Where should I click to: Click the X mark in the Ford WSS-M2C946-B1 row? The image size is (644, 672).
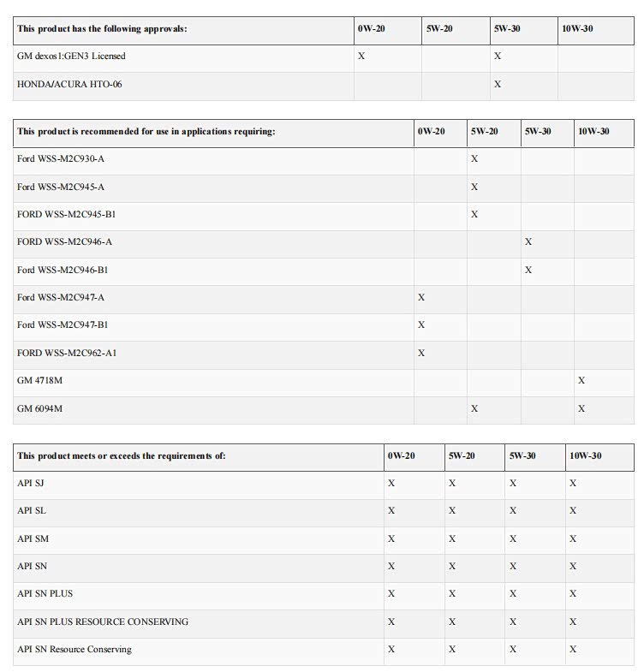click(528, 270)
